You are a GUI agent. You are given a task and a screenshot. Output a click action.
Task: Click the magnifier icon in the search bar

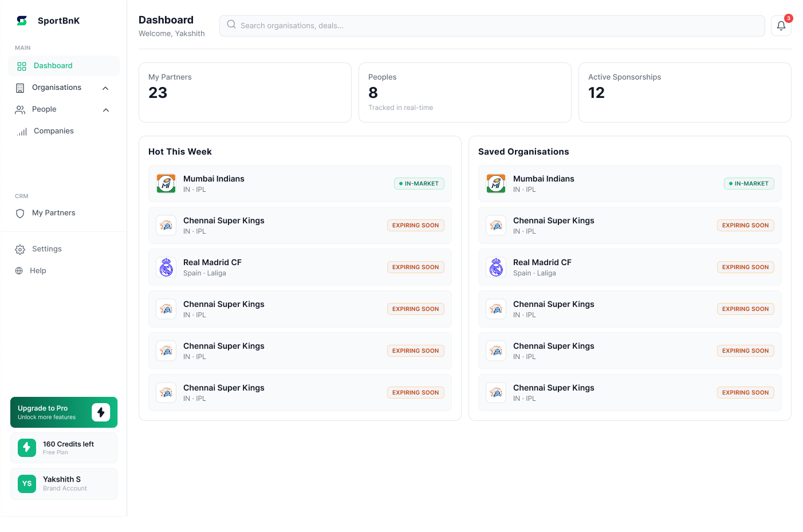[231, 25]
